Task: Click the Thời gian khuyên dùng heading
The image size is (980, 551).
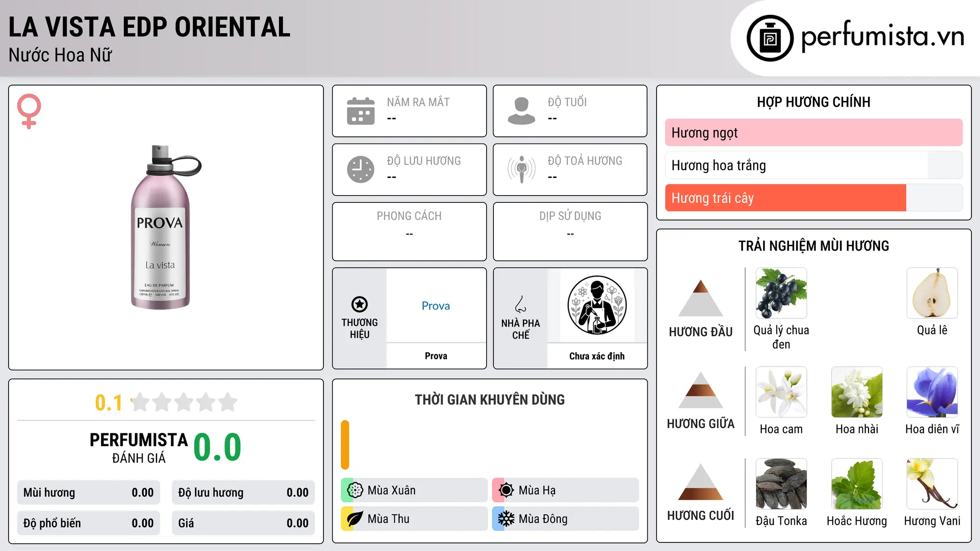Action: click(x=490, y=399)
